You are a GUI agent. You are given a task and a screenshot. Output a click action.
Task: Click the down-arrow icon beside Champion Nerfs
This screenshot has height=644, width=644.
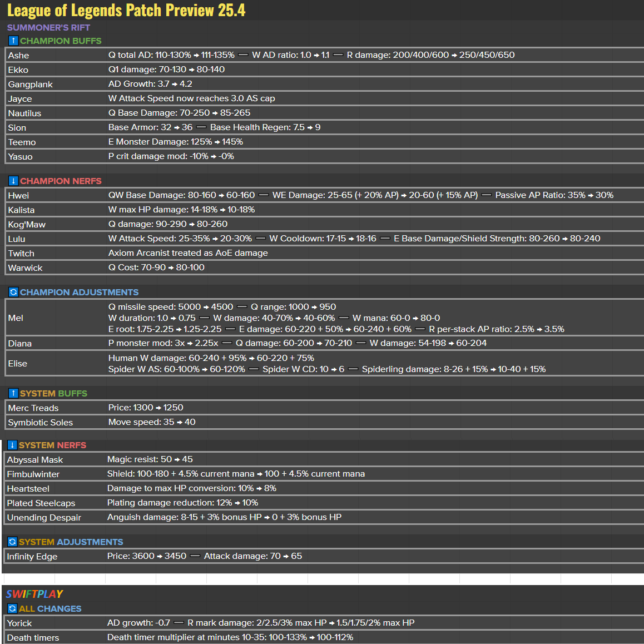point(13,181)
